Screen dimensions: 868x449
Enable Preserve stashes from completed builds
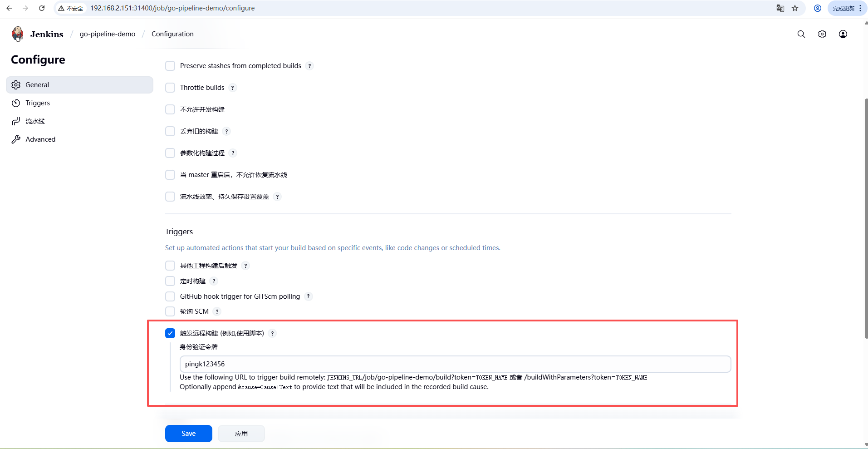click(170, 66)
